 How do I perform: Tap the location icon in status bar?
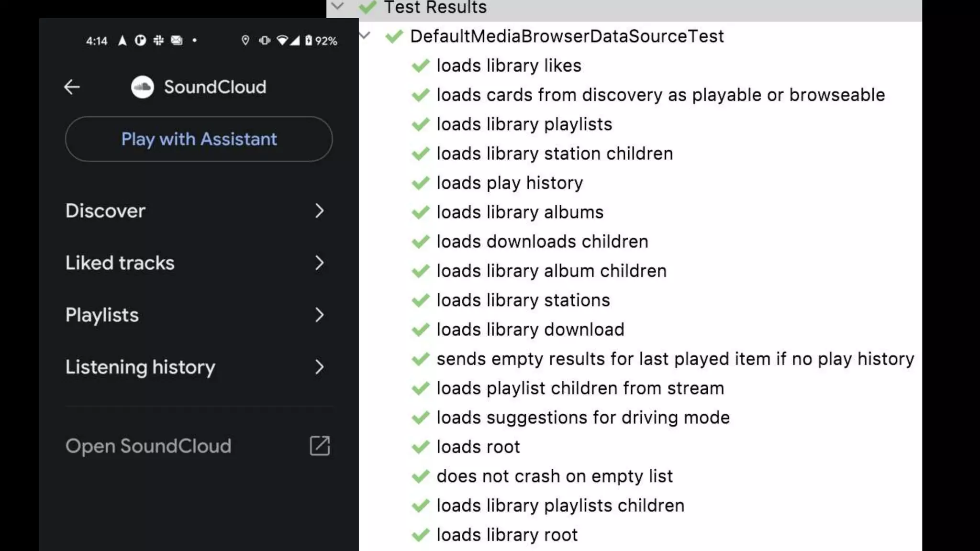(x=245, y=41)
